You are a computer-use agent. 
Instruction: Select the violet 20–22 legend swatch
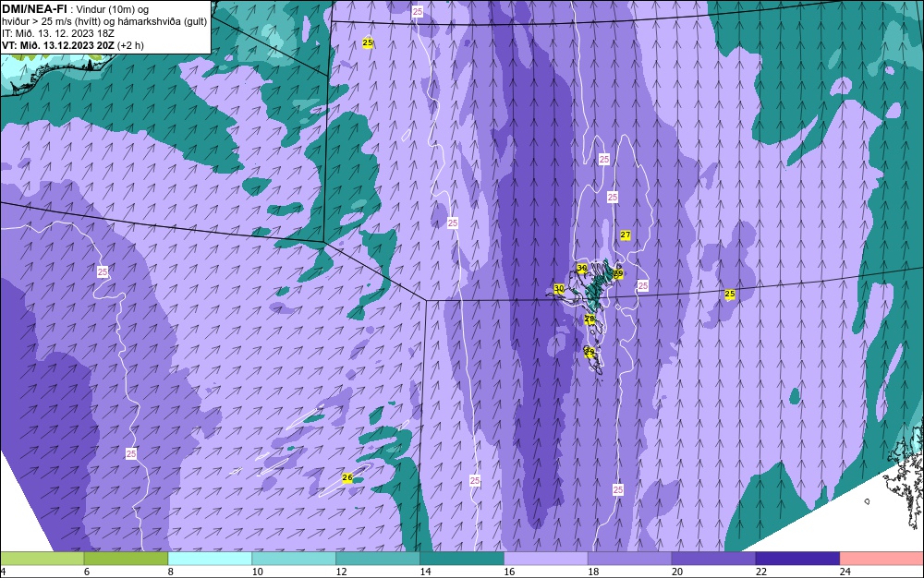click(713, 559)
